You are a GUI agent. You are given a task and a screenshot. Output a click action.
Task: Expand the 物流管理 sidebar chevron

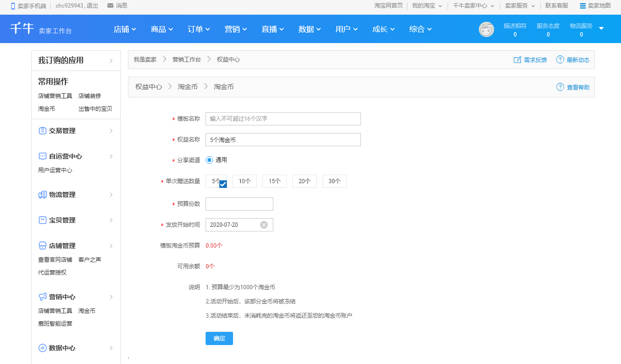click(111, 195)
